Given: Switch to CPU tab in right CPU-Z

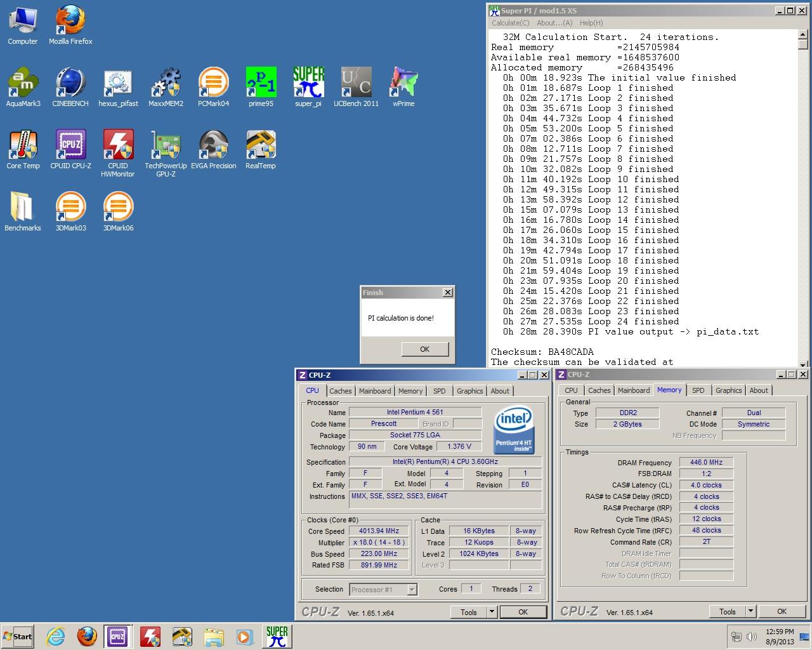Looking at the screenshot, I should tap(572, 390).
